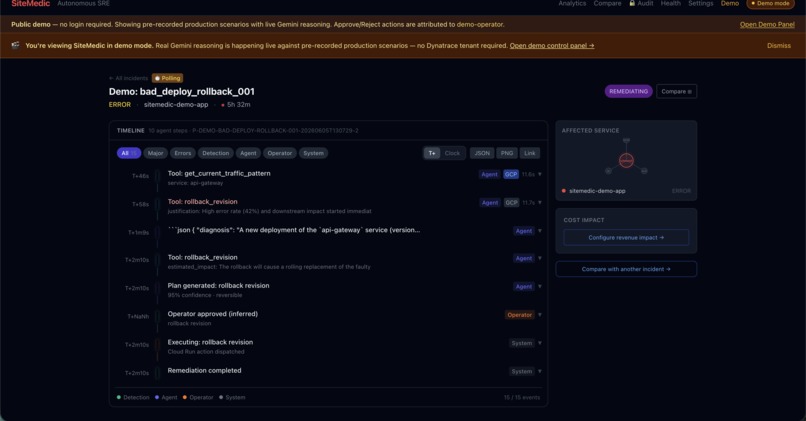Expand the T+2m10s Tool: rollback_revision row
The width and height of the screenshot is (806, 421).
[x=540, y=258]
